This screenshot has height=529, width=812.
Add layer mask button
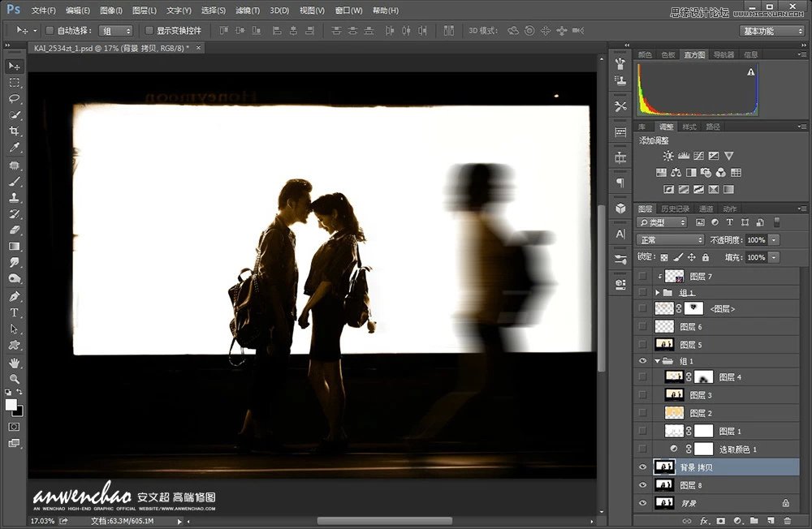pos(721,521)
